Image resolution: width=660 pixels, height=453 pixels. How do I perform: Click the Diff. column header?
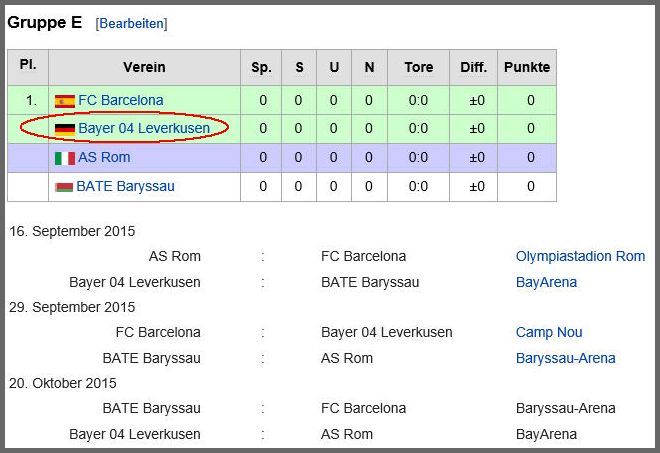[x=473, y=68]
